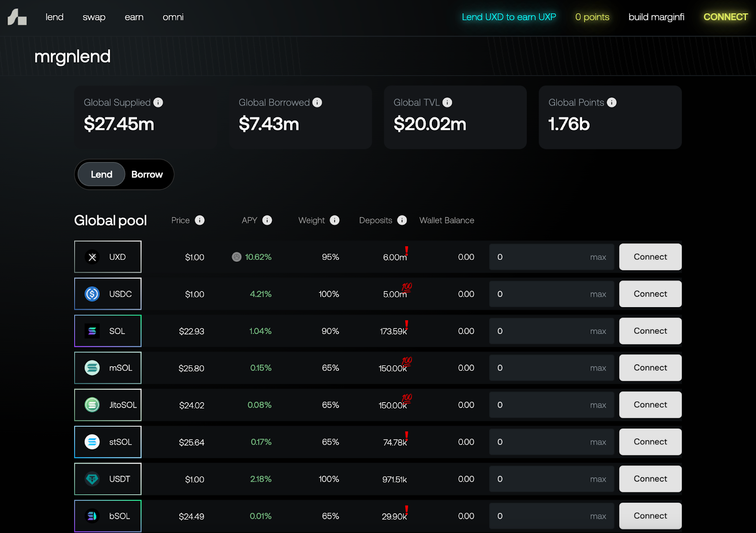The image size is (756, 533).
Task: Click max in the mSOL row
Action: 598,368
